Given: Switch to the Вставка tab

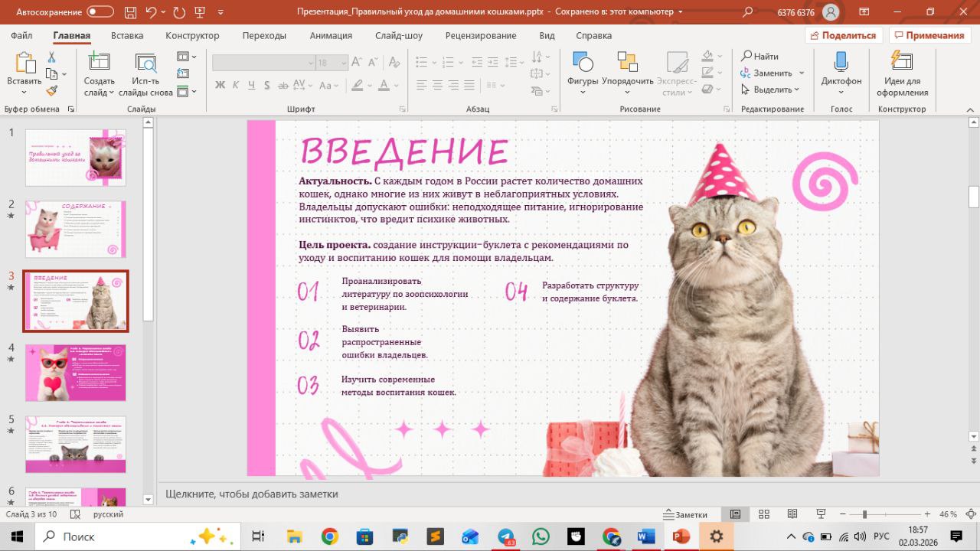Looking at the screenshot, I should coord(127,35).
